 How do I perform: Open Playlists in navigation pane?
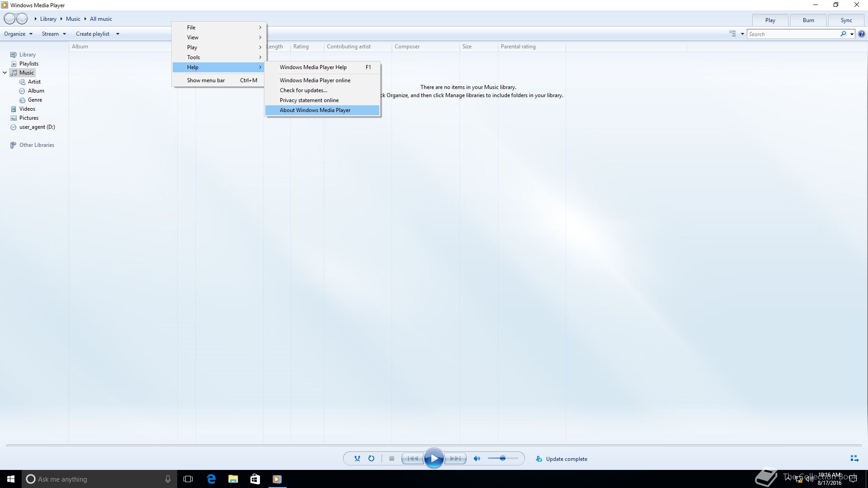point(28,64)
